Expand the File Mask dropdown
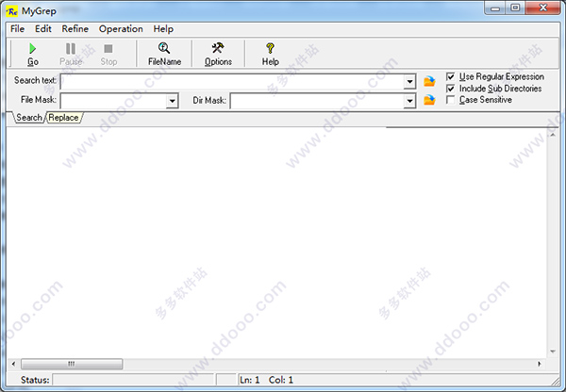The image size is (566, 392). click(x=173, y=101)
